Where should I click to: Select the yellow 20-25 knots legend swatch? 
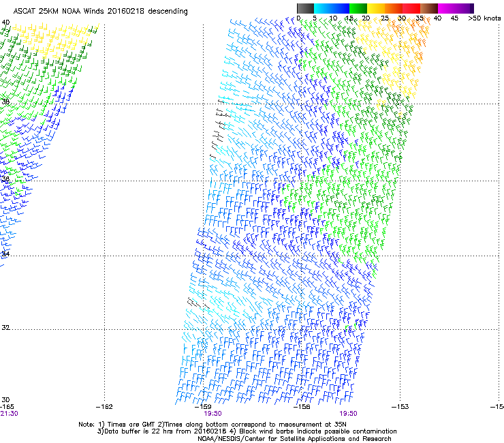[x=376, y=8]
